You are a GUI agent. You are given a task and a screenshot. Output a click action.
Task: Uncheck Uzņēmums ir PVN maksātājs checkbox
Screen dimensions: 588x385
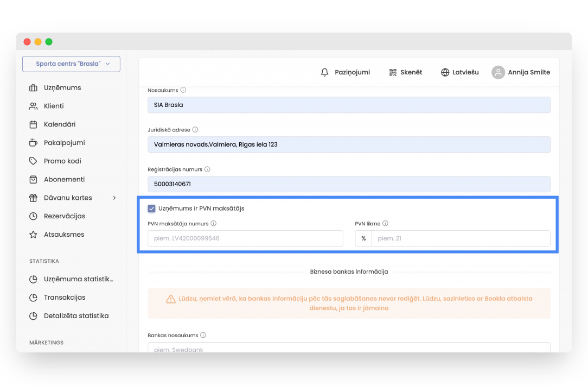tap(151, 209)
